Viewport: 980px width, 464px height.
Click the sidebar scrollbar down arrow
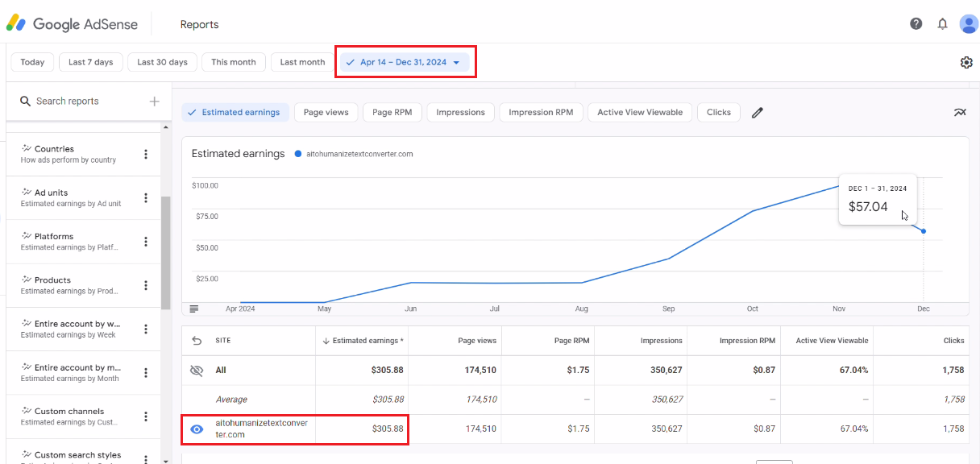coord(166,460)
